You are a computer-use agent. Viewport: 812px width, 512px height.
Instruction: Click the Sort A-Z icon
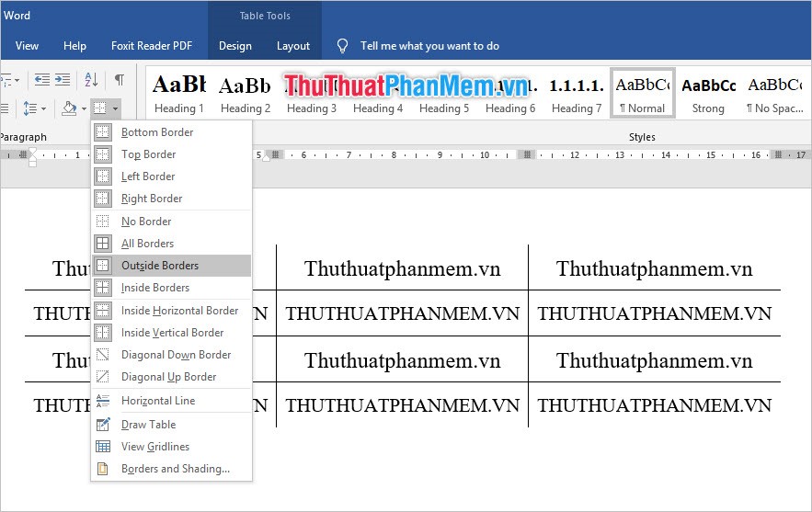click(91, 79)
